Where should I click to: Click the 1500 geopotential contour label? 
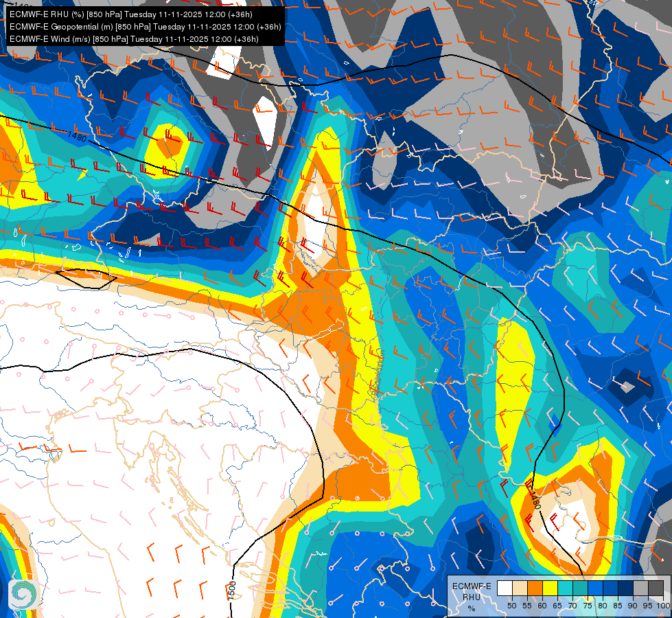pos(231,591)
